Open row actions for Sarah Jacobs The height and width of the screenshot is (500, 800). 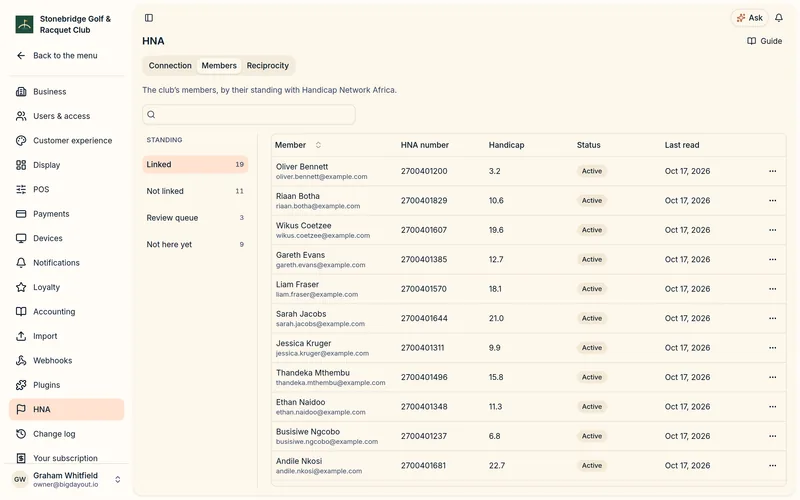pos(772,318)
